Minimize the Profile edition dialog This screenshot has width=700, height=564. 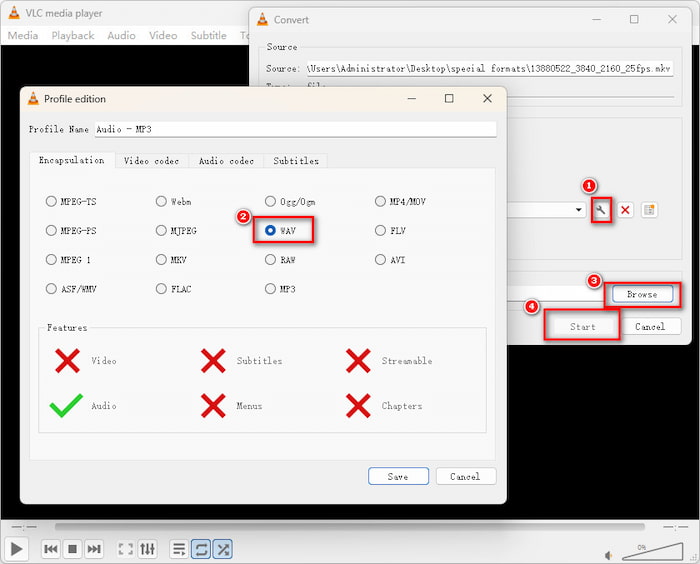412,98
